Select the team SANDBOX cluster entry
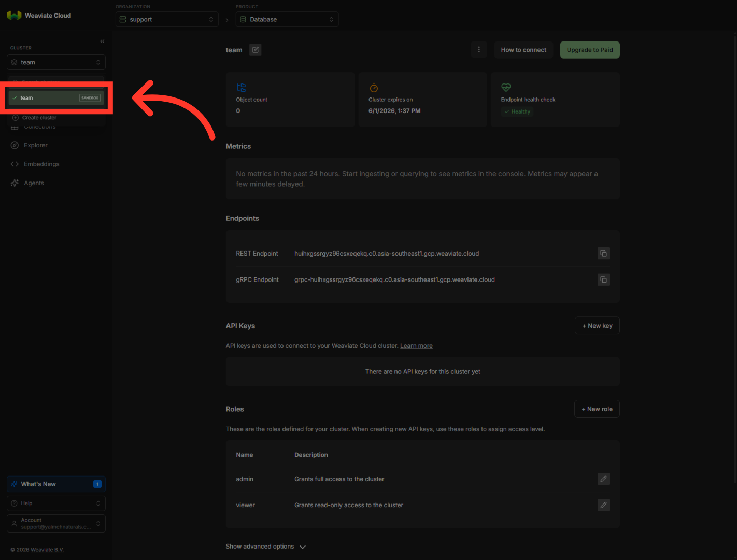737x560 pixels. [x=56, y=98]
